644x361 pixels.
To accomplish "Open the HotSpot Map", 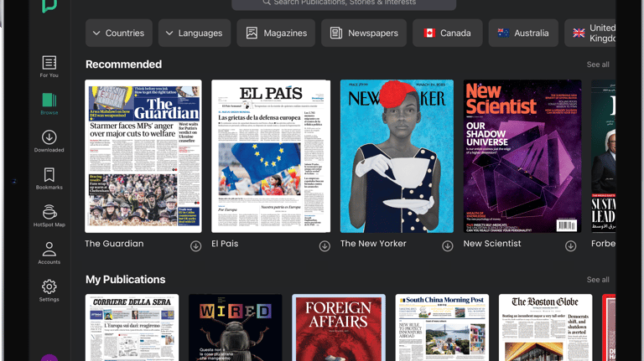I will [x=49, y=216].
